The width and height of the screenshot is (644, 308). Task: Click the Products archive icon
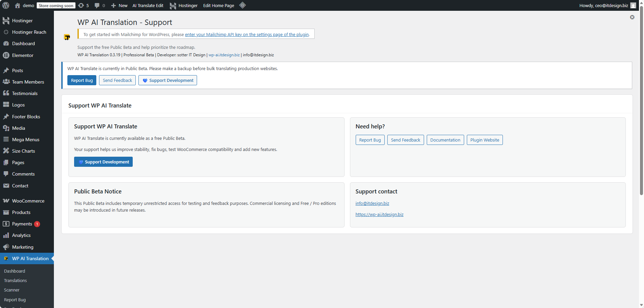click(6, 212)
